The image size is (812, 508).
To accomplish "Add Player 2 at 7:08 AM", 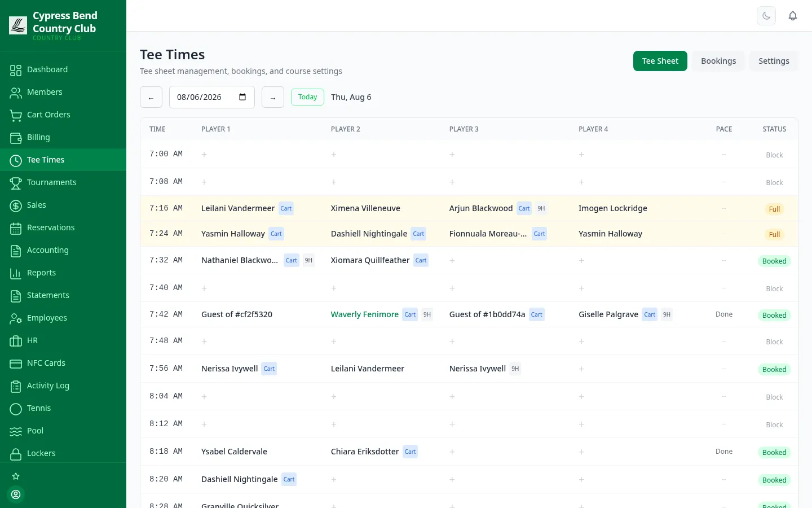I will pos(334,182).
